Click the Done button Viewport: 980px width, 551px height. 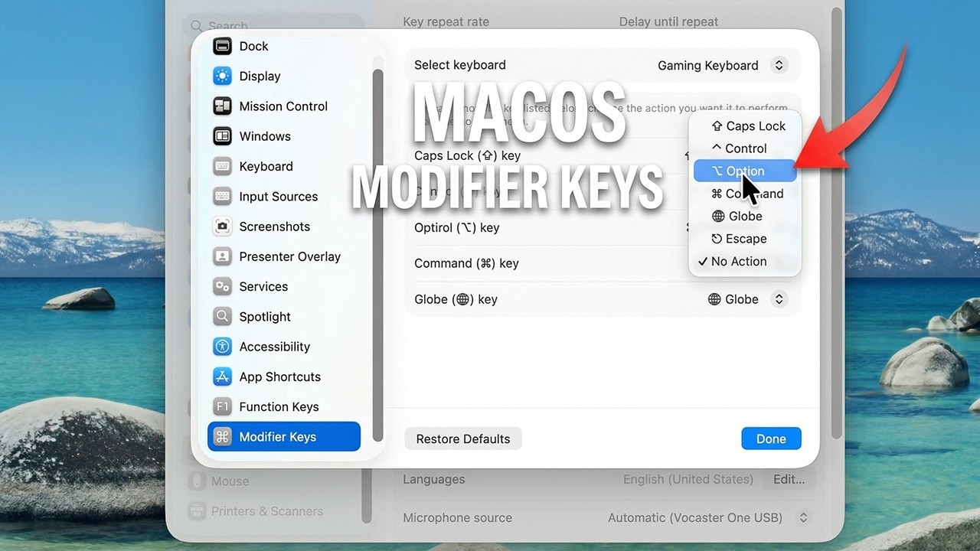[x=771, y=439]
